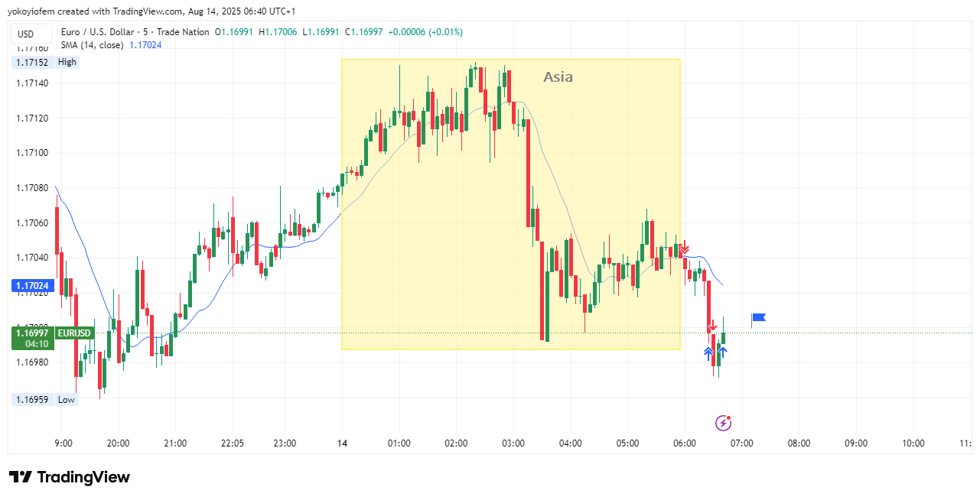The image size is (980, 500).
Task: Open the USD currency selector
Action: coord(26,34)
